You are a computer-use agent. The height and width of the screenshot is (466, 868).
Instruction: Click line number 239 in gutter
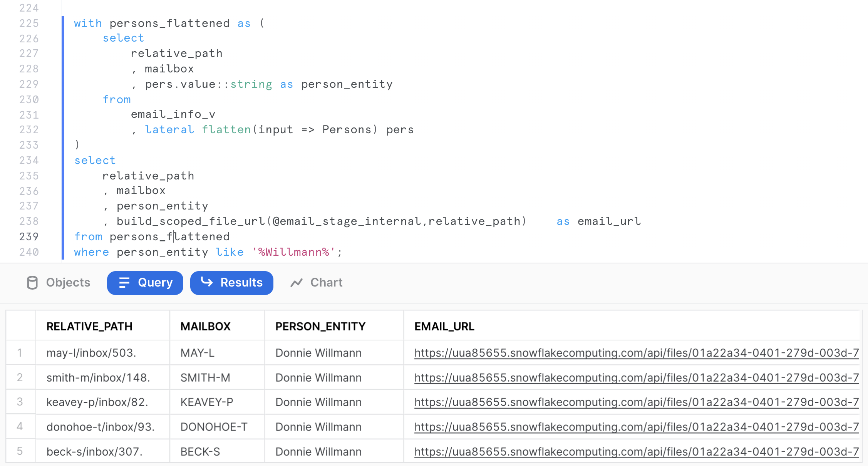29,236
